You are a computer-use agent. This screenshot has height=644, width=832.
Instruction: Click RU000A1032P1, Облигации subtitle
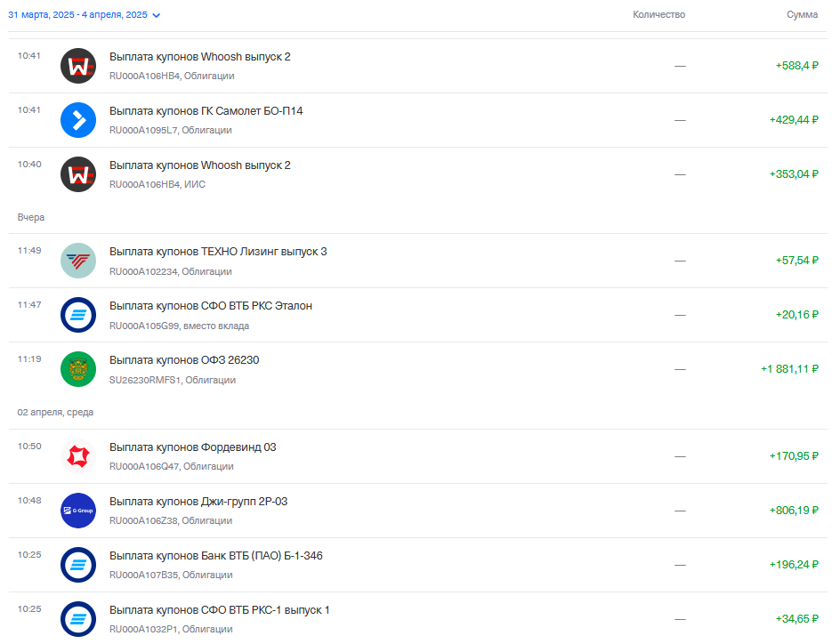pos(171,629)
